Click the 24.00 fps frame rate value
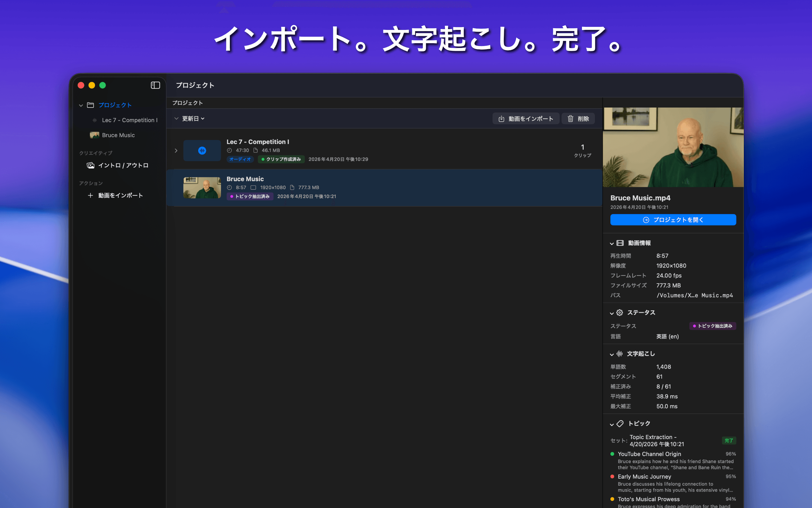This screenshot has width=812, height=508. pos(669,275)
